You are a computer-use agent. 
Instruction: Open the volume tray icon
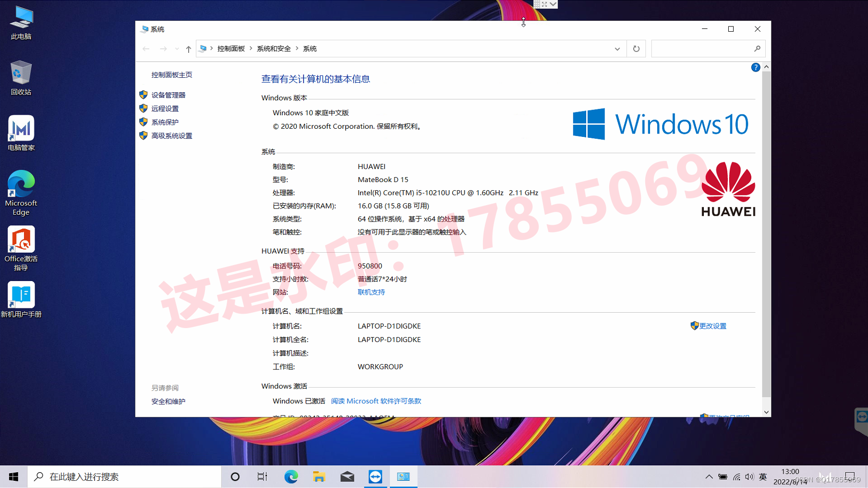pyautogui.click(x=749, y=476)
